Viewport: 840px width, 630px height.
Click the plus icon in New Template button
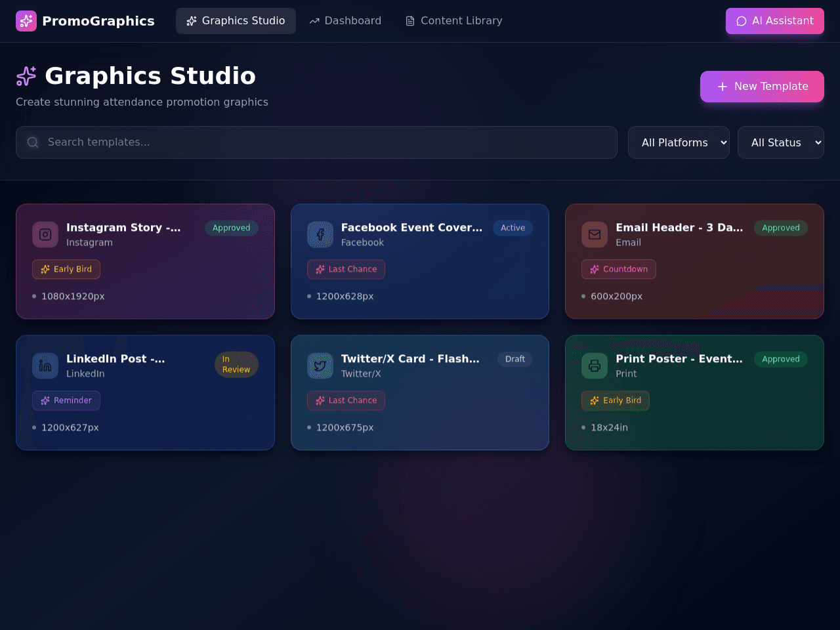click(x=723, y=87)
